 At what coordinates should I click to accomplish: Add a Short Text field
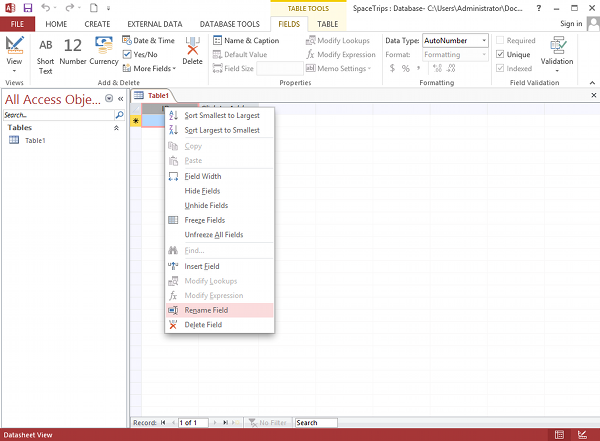(x=46, y=56)
